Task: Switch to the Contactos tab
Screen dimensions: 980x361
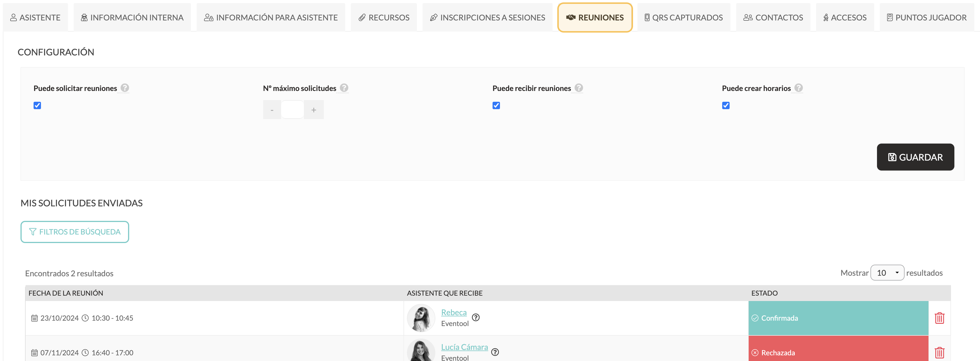Action: [x=773, y=17]
